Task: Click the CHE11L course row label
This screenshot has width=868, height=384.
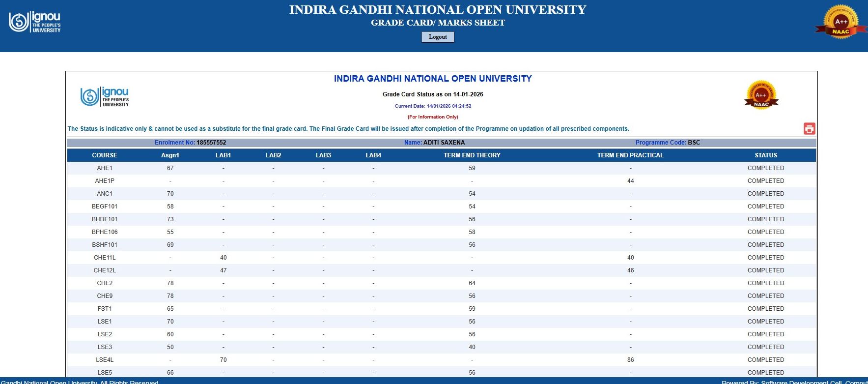Action: click(x=105, y=258)
